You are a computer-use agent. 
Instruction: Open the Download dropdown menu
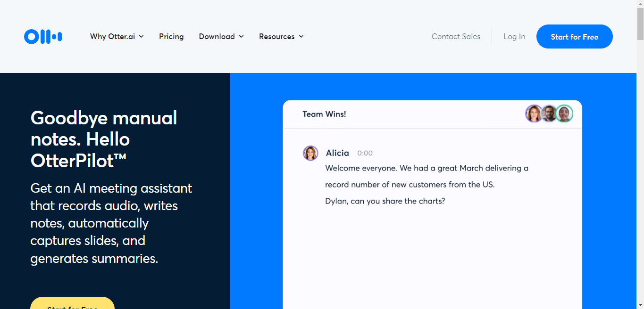tap(221, 37)
